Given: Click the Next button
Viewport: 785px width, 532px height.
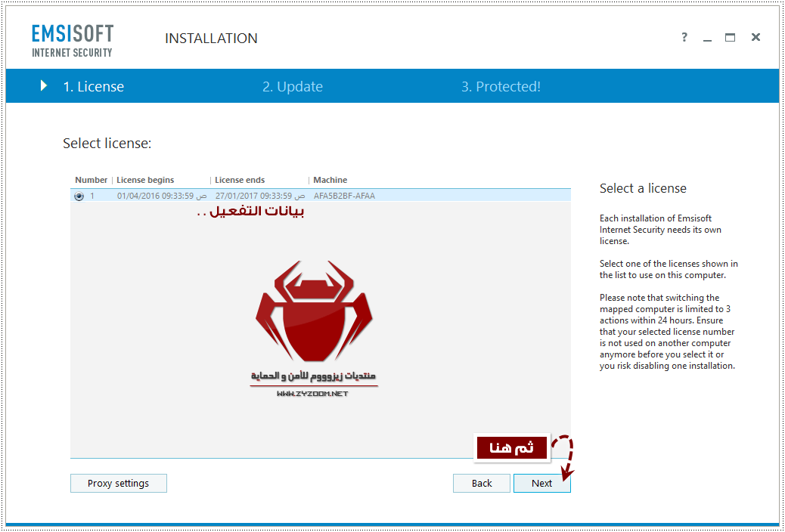Looking at the screenshot, I should (541, 484).
